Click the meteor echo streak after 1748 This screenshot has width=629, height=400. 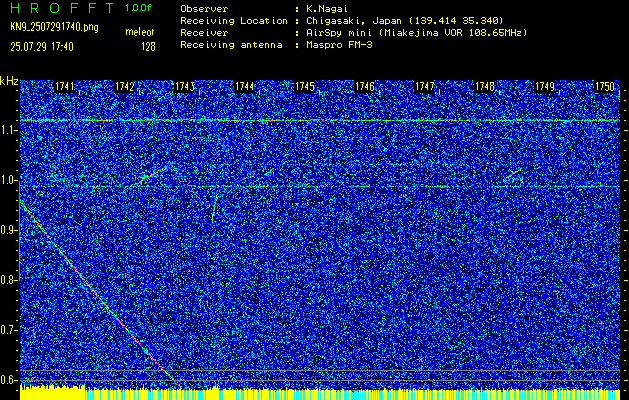[512, 175]
